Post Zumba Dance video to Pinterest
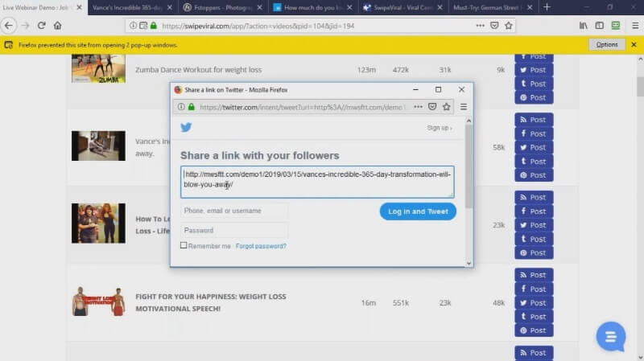644x361 pixels. point(534,97)
